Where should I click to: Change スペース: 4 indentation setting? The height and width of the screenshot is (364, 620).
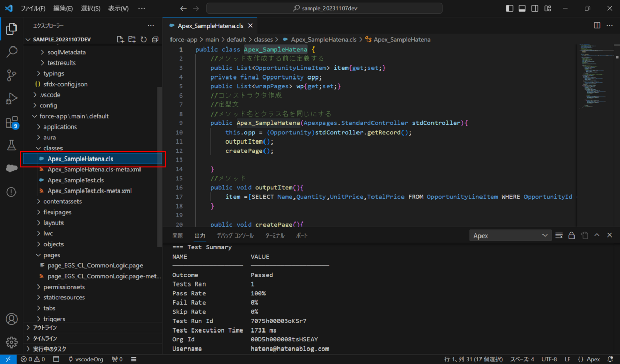(522, 359)
